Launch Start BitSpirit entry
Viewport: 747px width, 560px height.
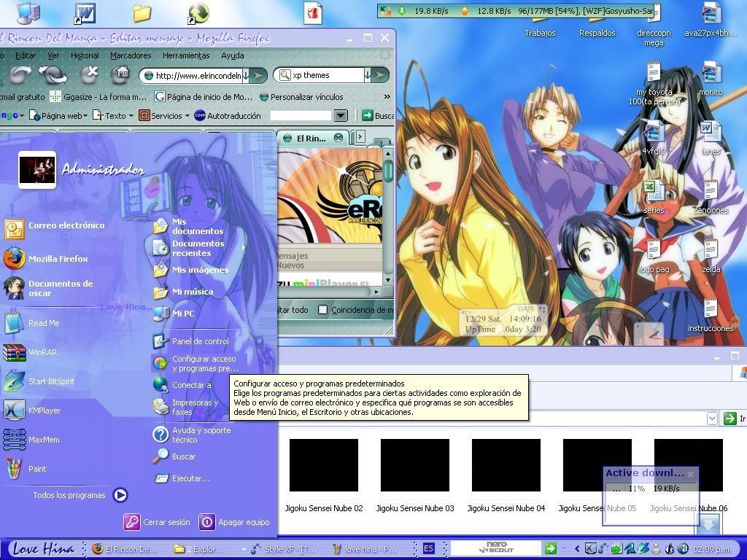(39, 381)
